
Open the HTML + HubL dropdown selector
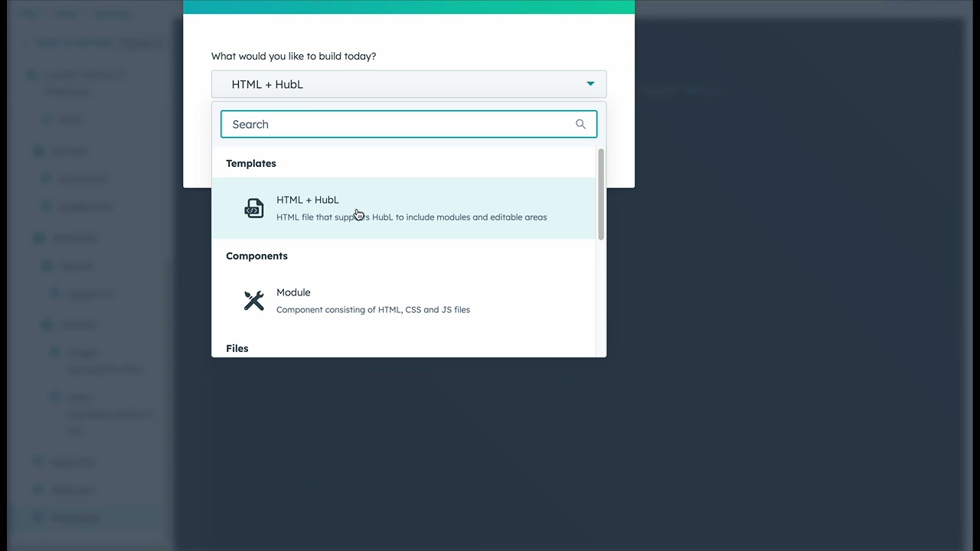[409, 84]
